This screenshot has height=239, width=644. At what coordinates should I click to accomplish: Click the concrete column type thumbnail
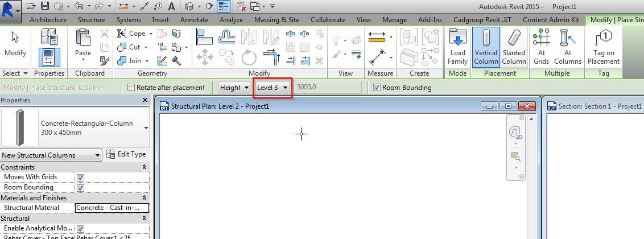click(x=20, y=127)
